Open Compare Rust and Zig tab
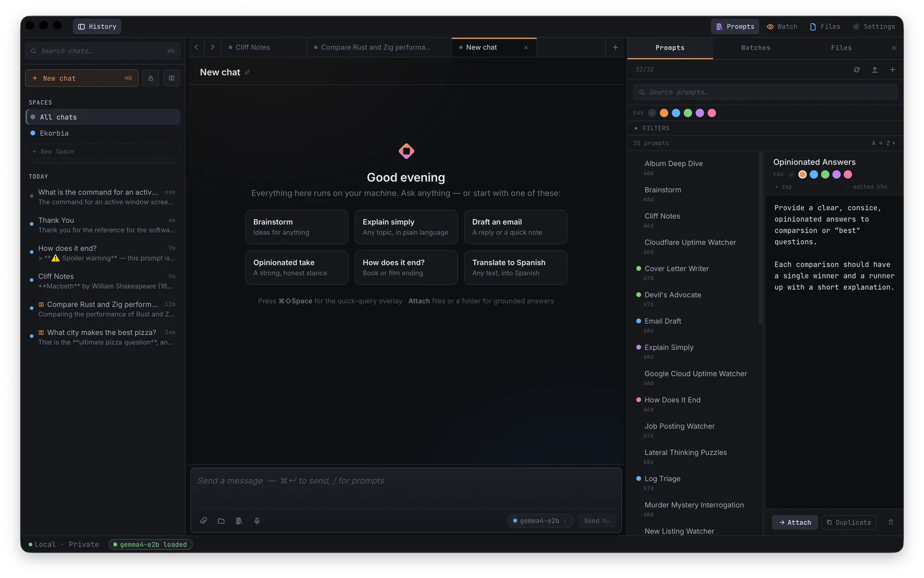This screenshot has width=924, height=578. (x=379, y=47)
